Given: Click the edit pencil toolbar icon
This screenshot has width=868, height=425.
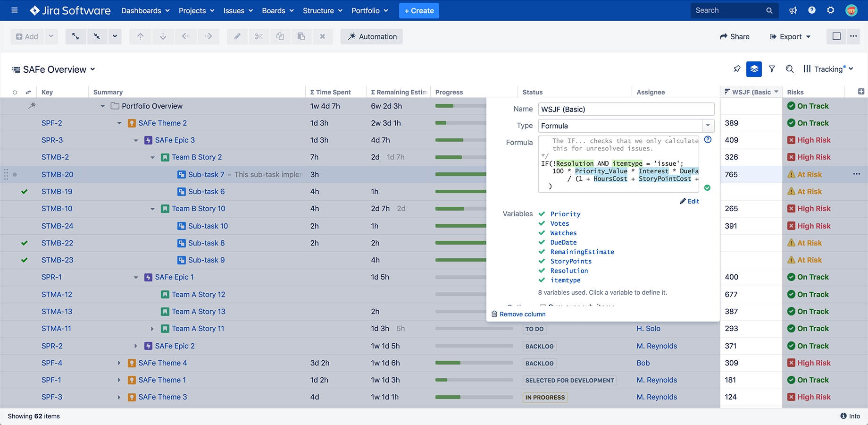Looking at the screenshot, I should [237, 36].
